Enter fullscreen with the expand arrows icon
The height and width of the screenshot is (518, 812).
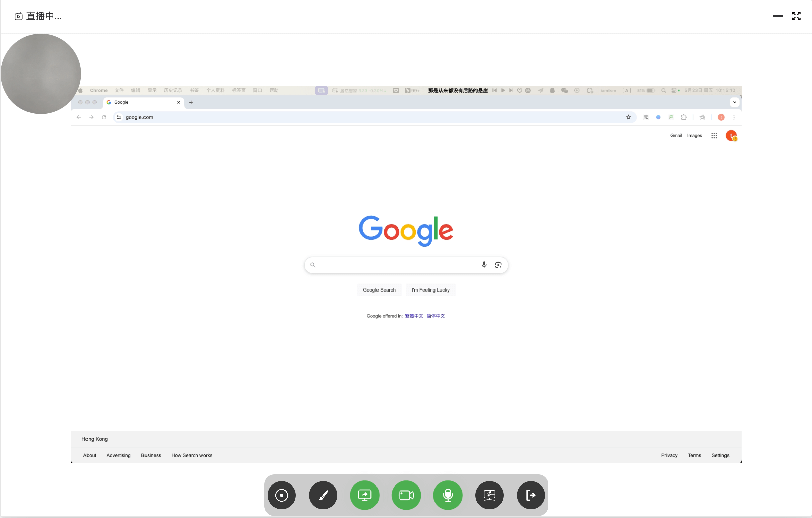tap(796, 16)
